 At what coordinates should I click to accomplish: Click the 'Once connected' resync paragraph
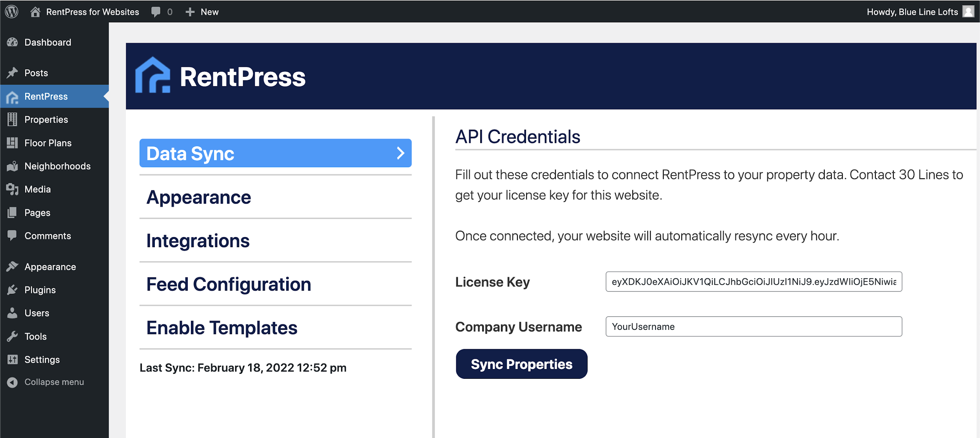[x=647, y=236]
